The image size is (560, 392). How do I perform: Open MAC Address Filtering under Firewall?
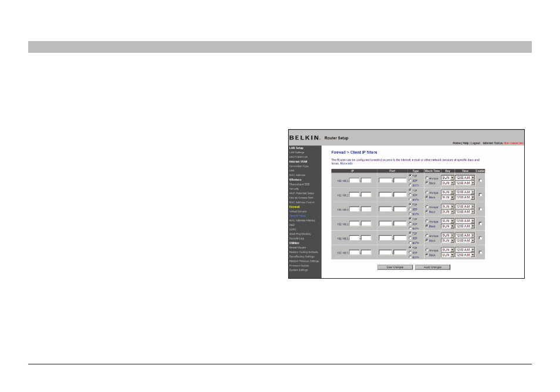[x=302, y=221]
